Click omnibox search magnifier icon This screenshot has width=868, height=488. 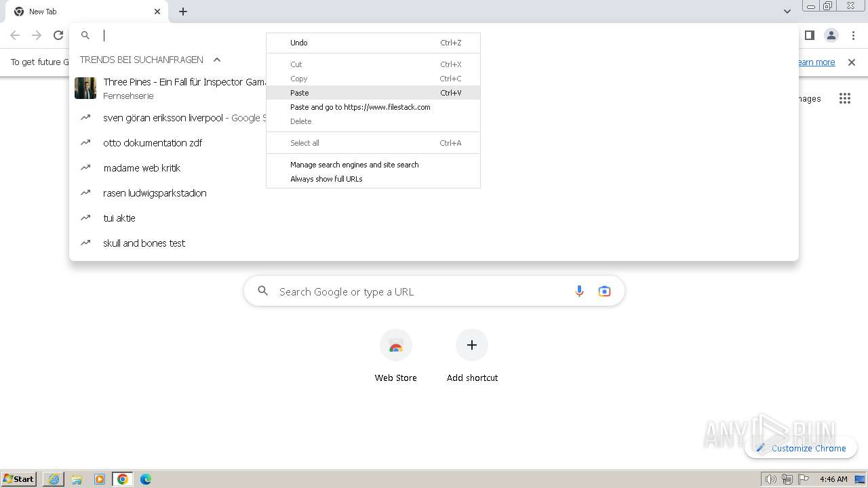click(85, 35)
